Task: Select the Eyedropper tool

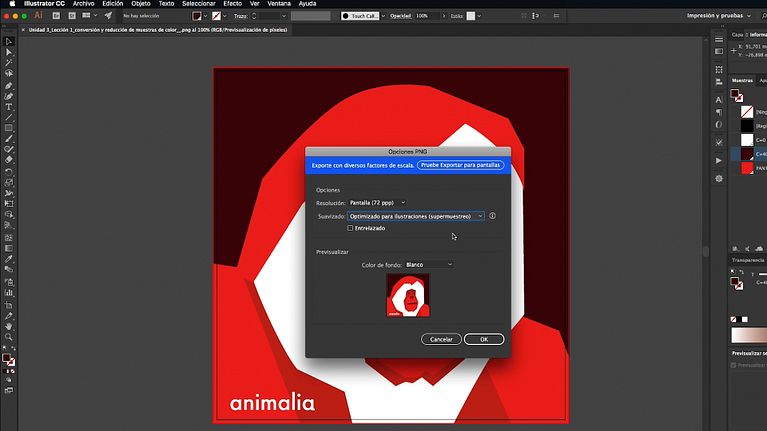Action: tap(8, 259)
